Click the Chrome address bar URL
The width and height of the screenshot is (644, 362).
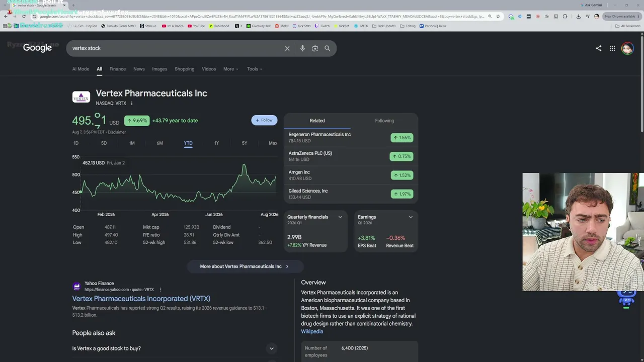tap(262, 16)
